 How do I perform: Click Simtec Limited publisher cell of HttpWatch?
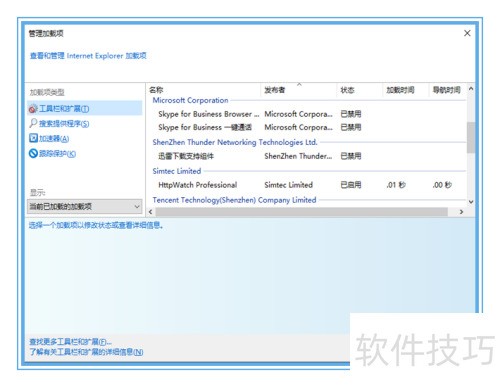pos(289,185)
